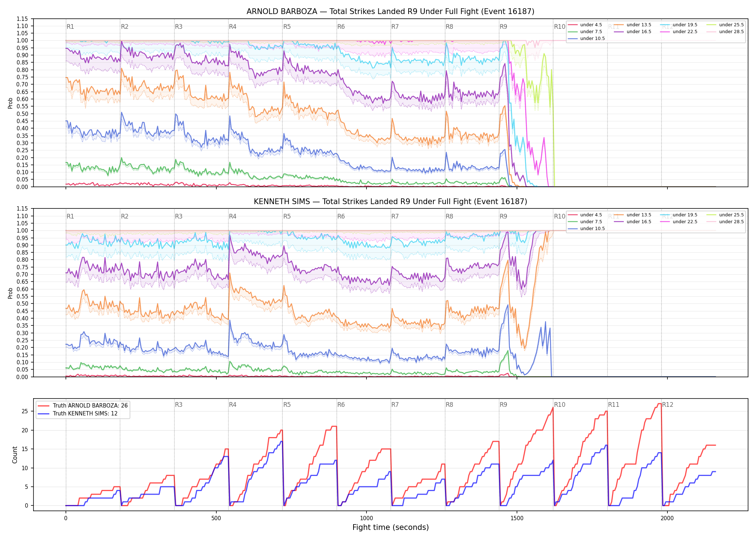Click the R10 round marker in bottom chart
This screenshot has height=540, width=756.
click(559, 405)
